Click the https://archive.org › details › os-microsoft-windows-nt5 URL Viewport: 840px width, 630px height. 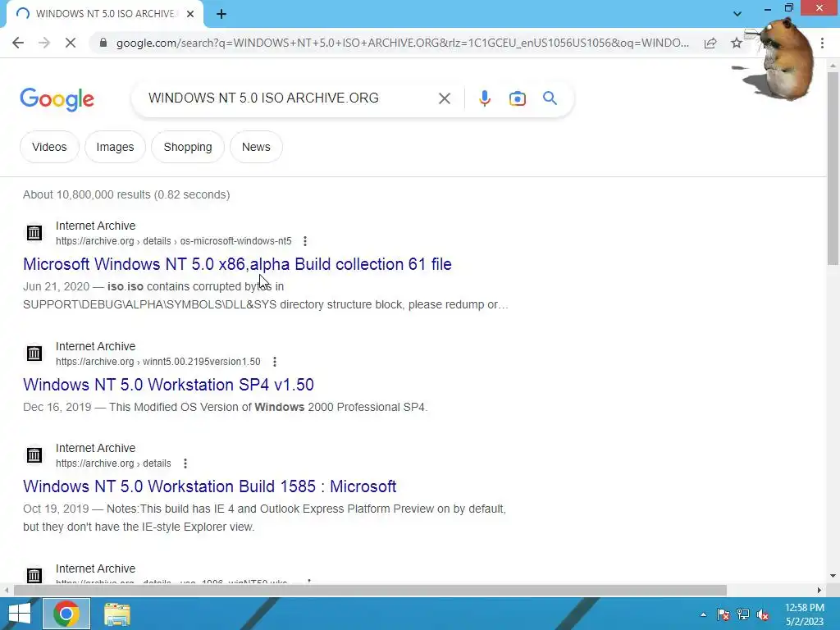pos(174,241)
